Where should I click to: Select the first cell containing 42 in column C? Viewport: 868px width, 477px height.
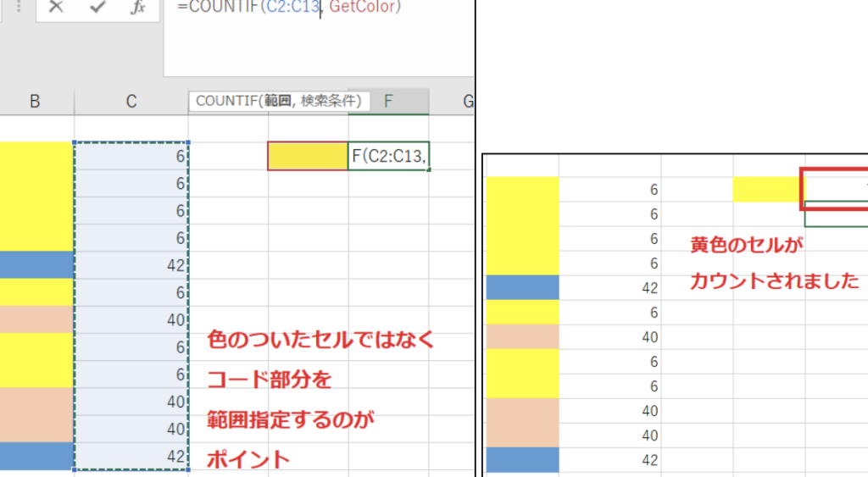tap(131, 265)
